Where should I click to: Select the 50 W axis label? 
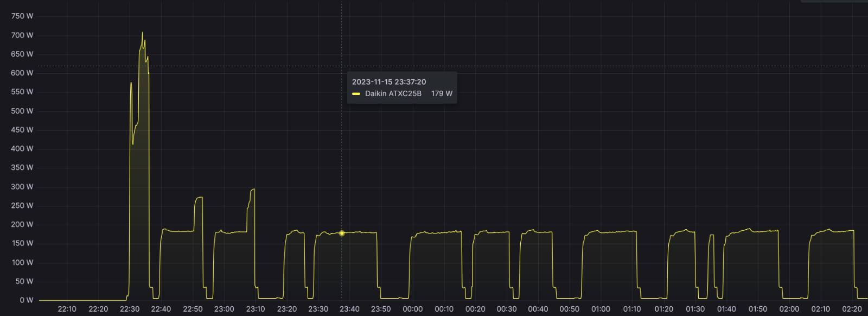point(24,281)
